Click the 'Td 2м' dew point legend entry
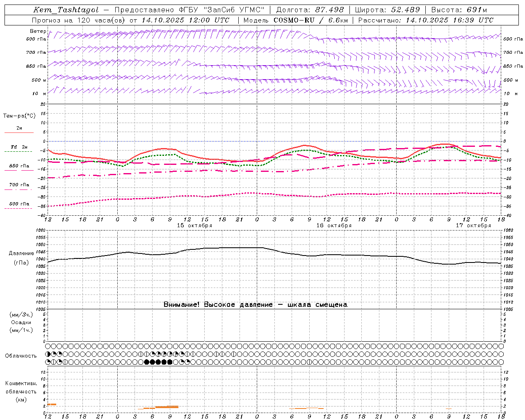Image resolution: width=525 pixels, height=420 pixels. [19, 147]
